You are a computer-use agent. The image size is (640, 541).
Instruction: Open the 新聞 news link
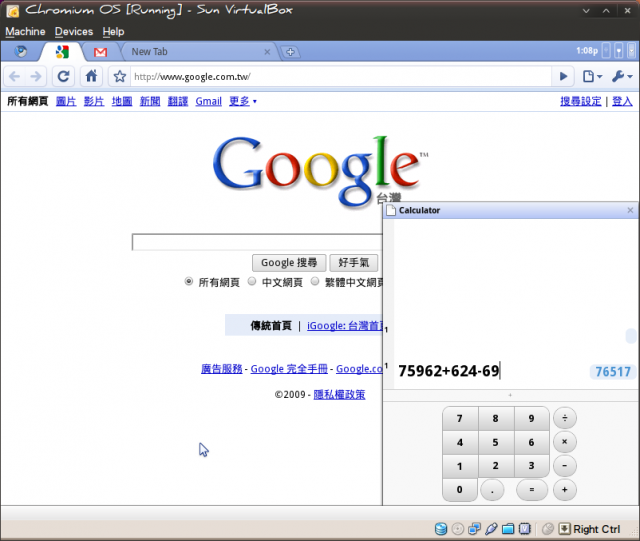coord(150,101)
